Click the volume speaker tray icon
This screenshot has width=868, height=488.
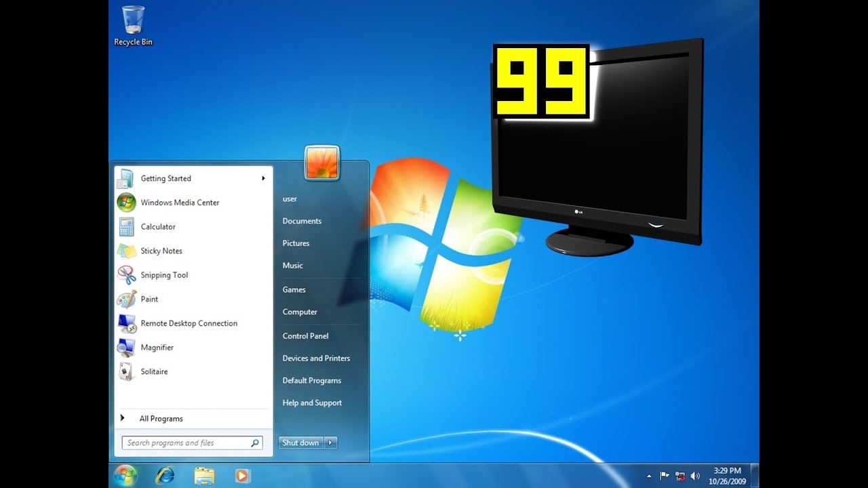pos(695,476)
